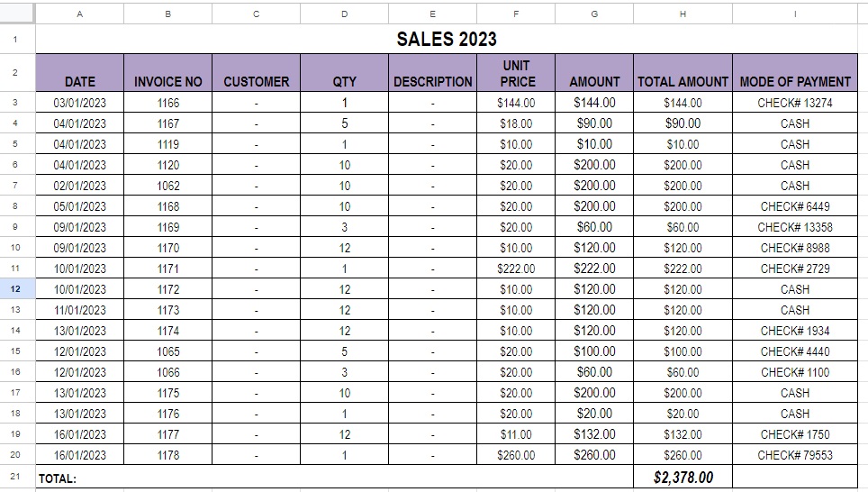Click the SALES 2023 title cell

[x=447, y=39]
